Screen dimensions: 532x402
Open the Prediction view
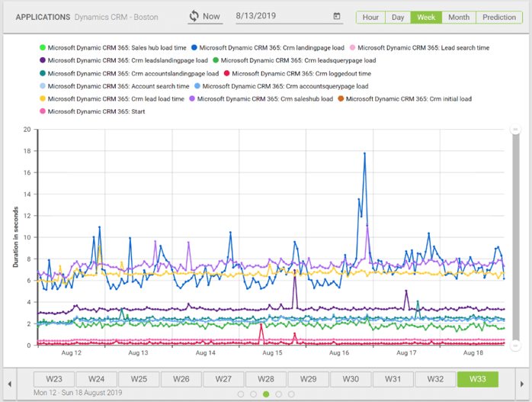(x=499, y=18)
